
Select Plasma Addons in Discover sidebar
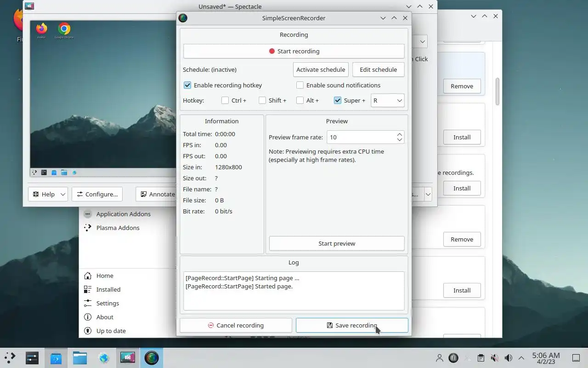coord(118,228)
